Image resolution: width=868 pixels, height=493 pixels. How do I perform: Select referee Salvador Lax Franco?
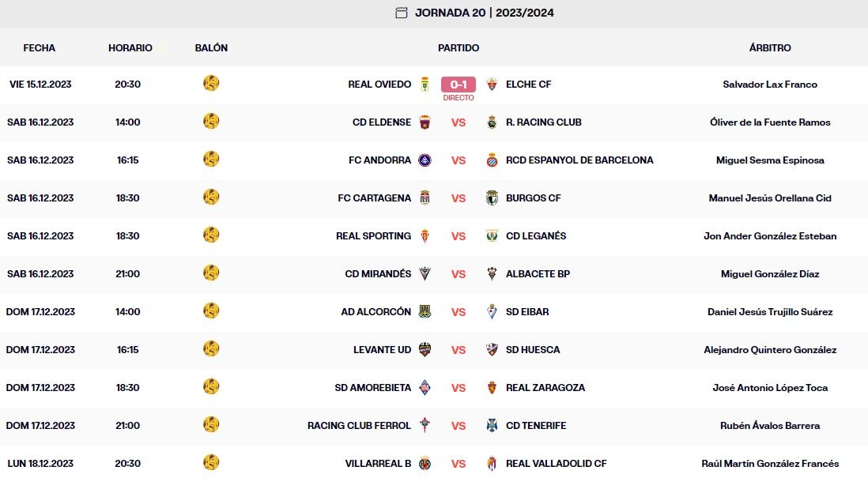[770, 85]
